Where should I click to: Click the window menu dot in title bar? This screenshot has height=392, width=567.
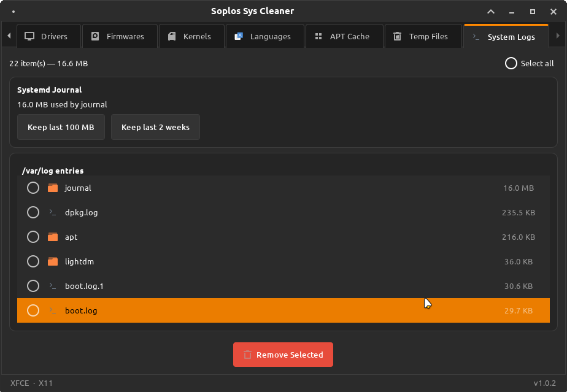13,12
